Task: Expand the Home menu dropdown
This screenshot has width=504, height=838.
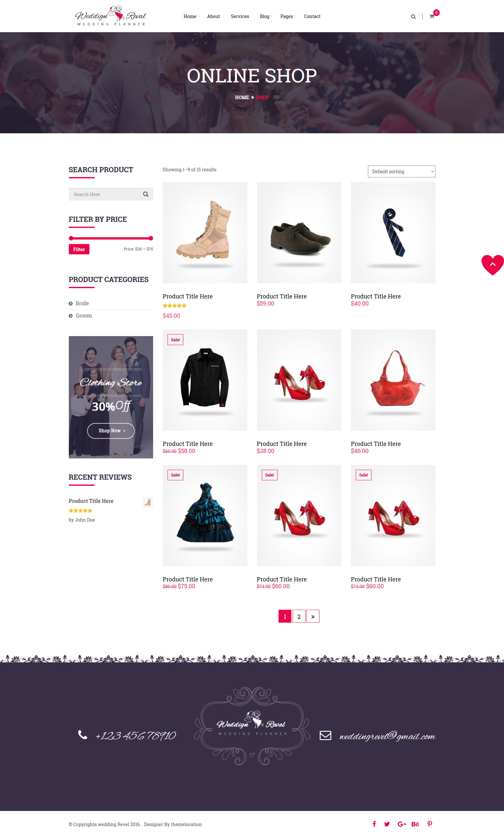Action: pyautogui.click(x=191, y=16)
